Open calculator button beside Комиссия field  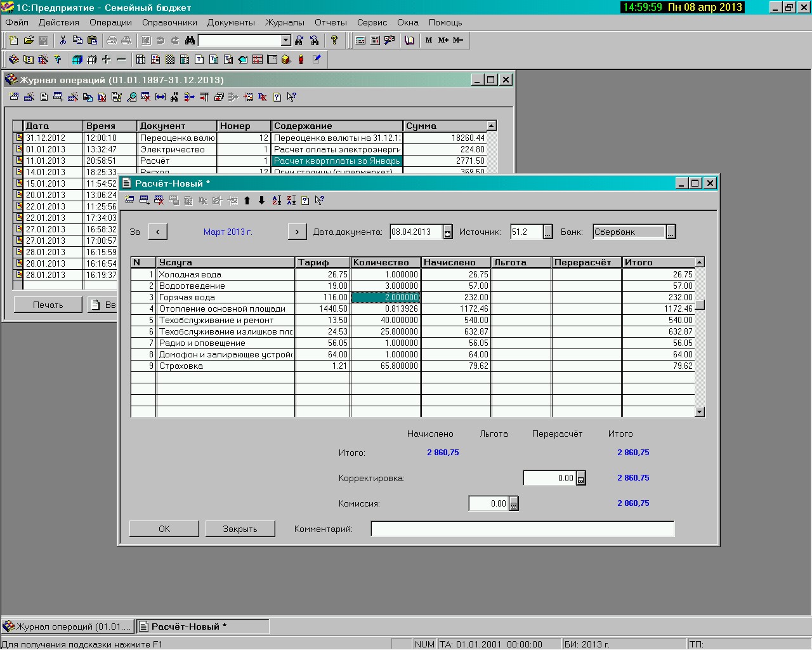[x=514, y=504]
